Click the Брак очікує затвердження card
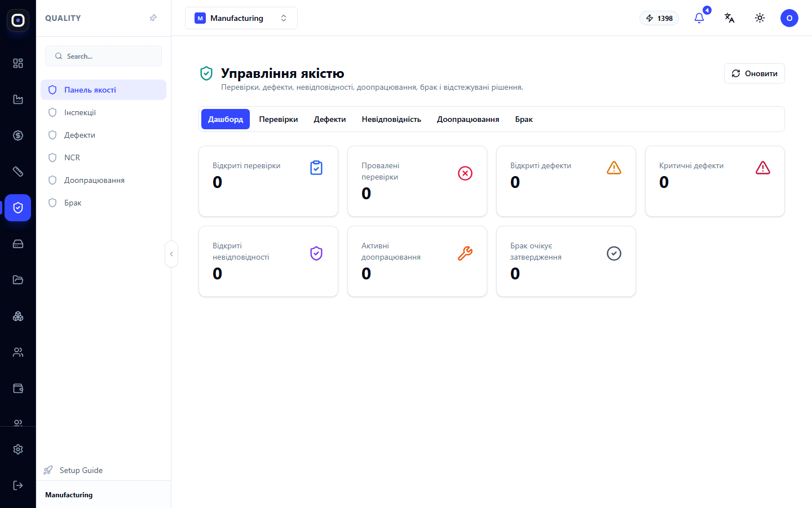This screenshot has height=508, width=812. [566, 261]
